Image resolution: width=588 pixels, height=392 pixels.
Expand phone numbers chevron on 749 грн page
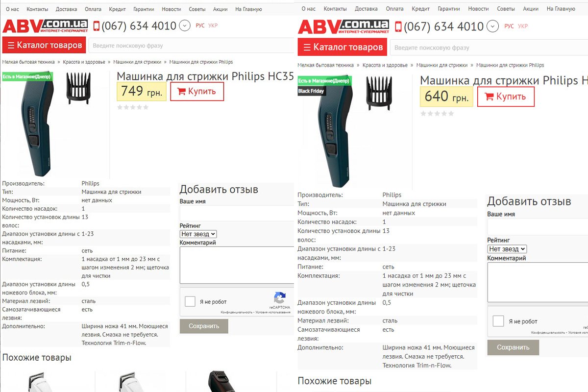point(185,26)
